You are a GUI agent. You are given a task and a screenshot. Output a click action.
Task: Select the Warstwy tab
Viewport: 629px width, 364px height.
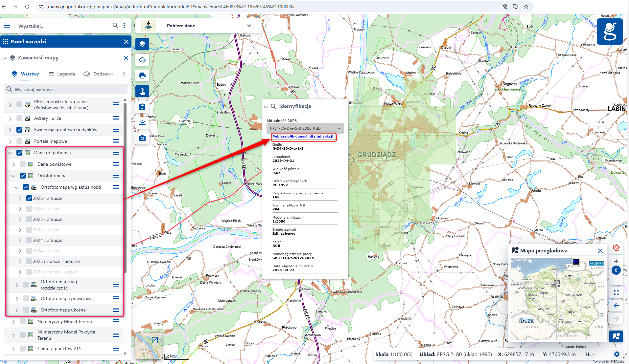coord(25,74)
